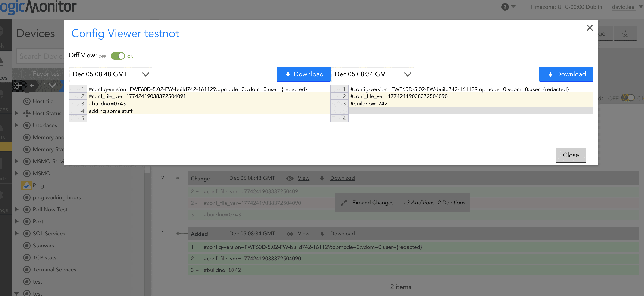Open the level 1 breadcrumb dropdown
644x296 pixels.
point(50,85)
